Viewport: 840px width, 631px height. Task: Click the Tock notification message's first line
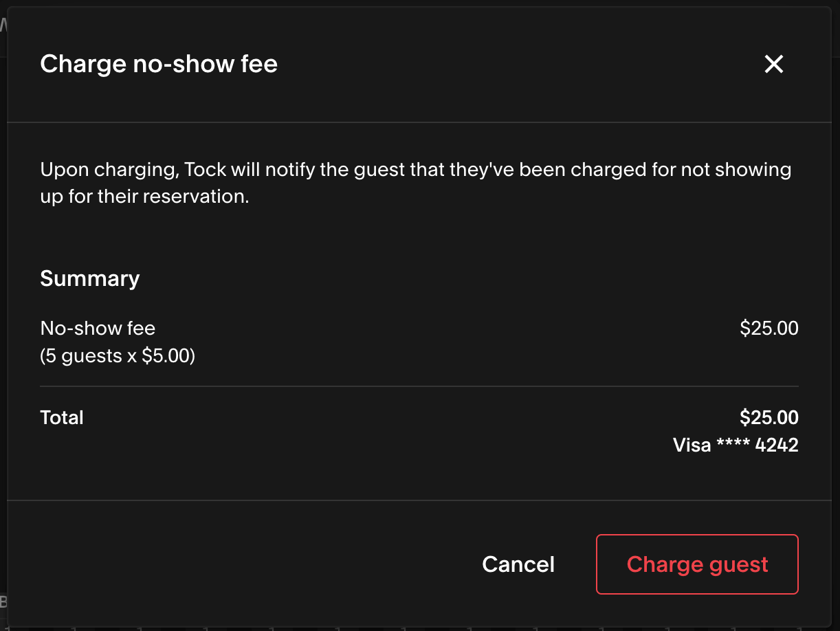(416, 169)
